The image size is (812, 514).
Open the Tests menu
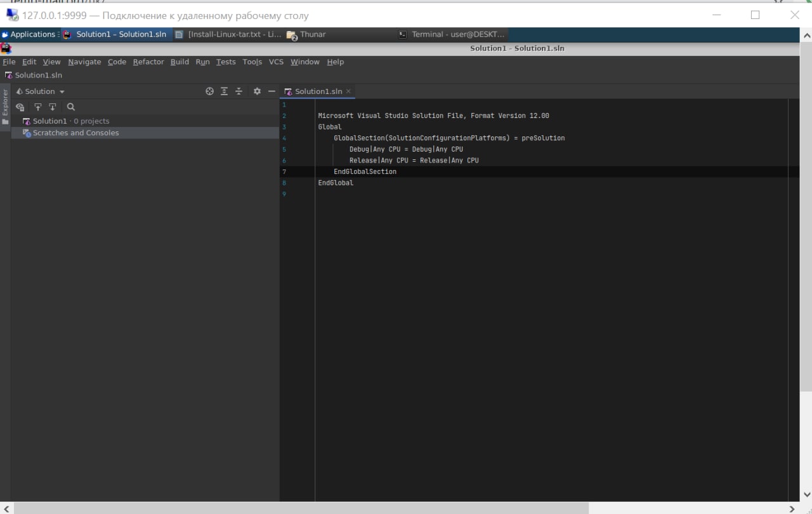(226, 62)
